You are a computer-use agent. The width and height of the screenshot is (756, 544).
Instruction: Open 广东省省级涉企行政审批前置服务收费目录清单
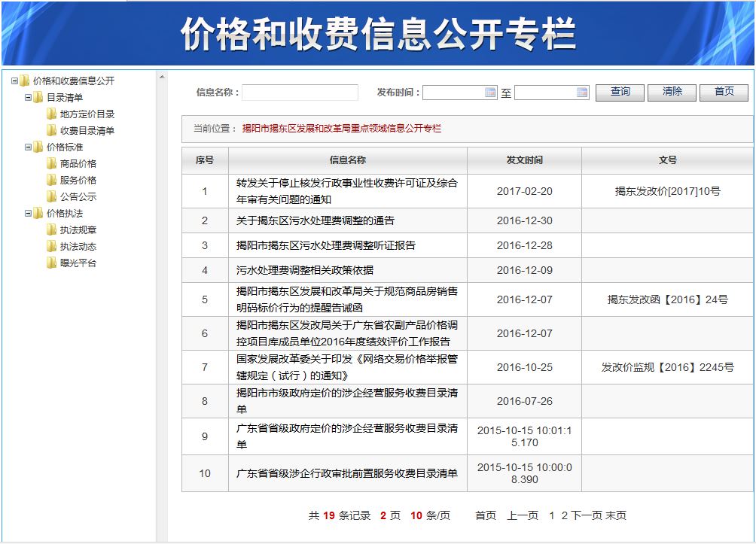click(x=346, y=473)
